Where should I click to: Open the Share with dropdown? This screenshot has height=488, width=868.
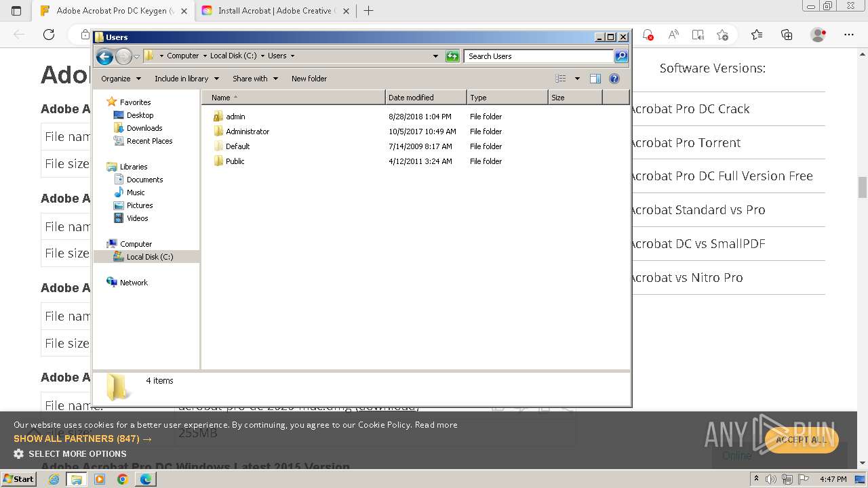coord(255,79)
